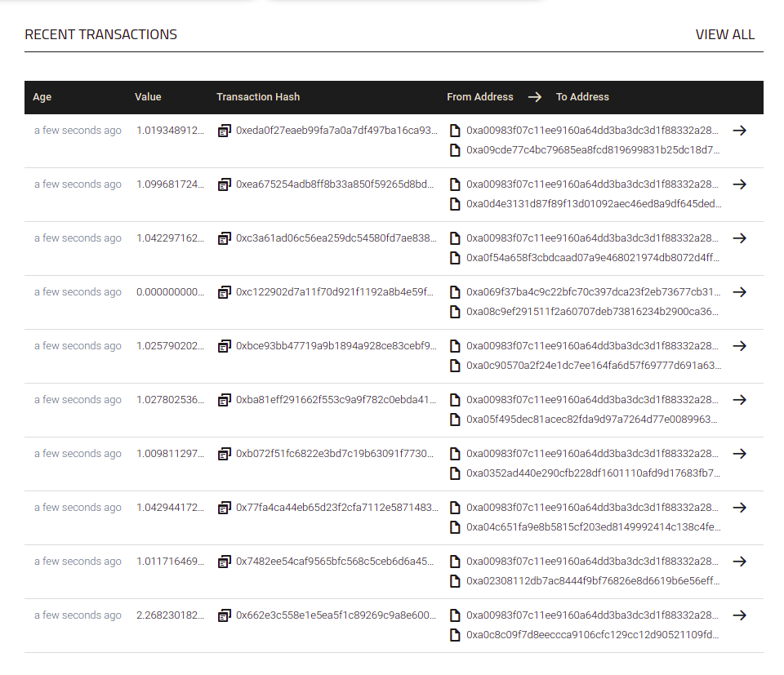Screen dimensions: 784x675
Task: Copy transaction hash 0xeda0f27eaeb99fa7a0a7df497ba16ca93...
Action: tap(225, 131)
